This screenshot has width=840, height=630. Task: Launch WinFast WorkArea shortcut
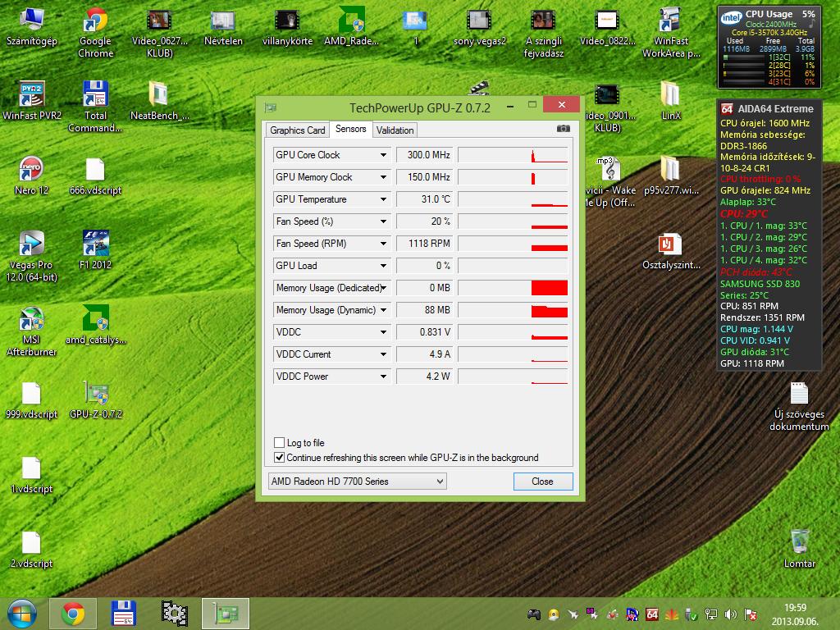tap(671, 33)
